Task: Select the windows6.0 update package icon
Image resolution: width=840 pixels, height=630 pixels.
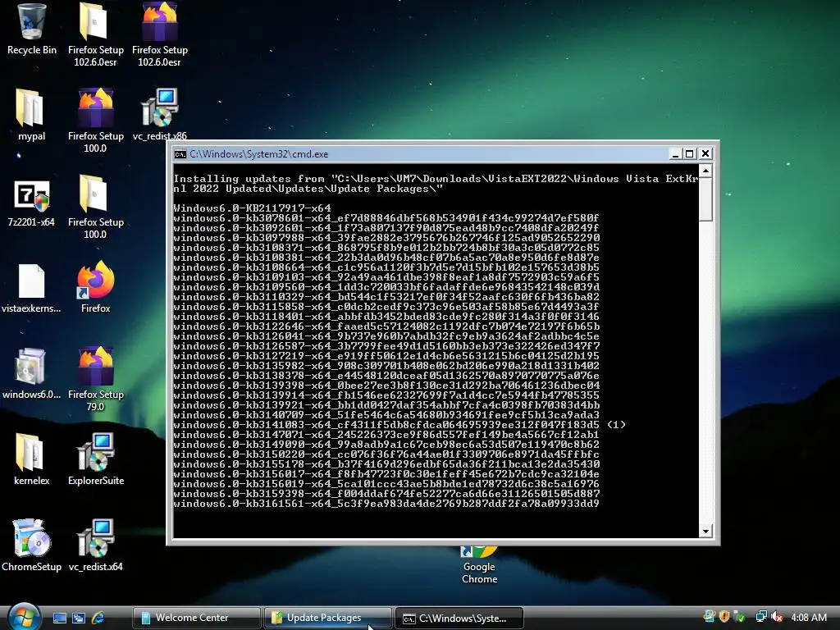Action: (31, 373)
